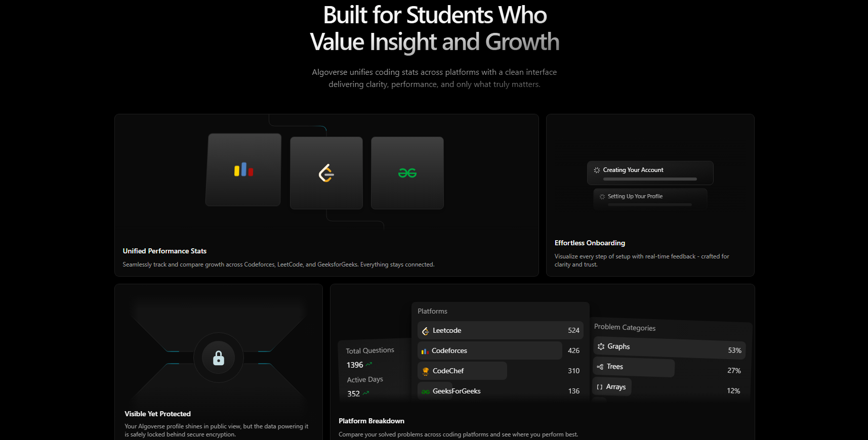Click the Problem Categories header

625,327
